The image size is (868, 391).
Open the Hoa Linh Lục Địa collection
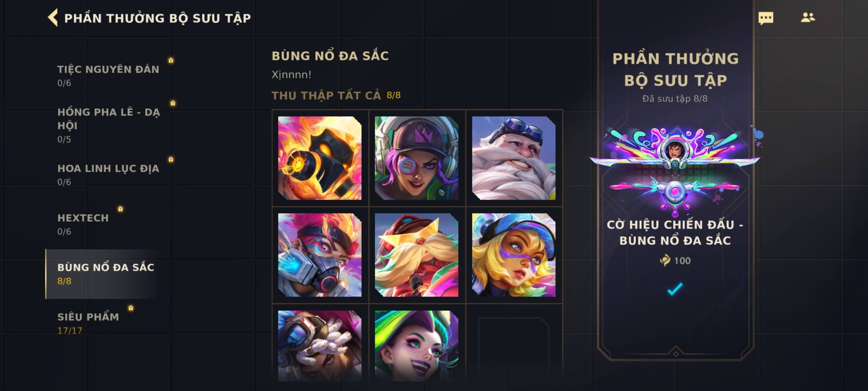point(108,175)
